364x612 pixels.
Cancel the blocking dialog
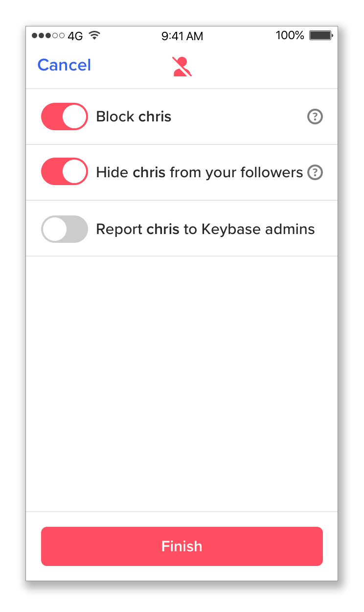pyautogui.click(x=64, y=65)
